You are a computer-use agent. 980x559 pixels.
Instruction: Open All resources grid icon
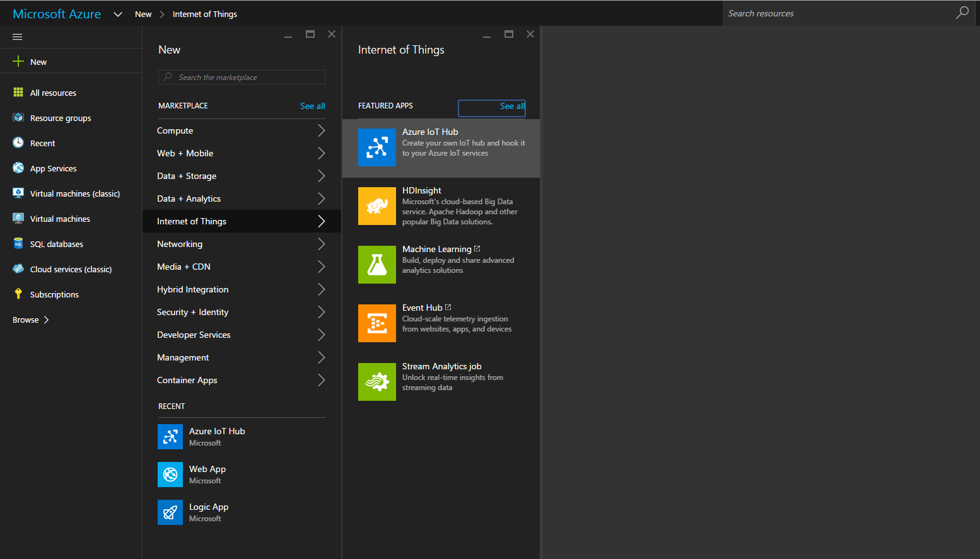(x=18, y=92)
